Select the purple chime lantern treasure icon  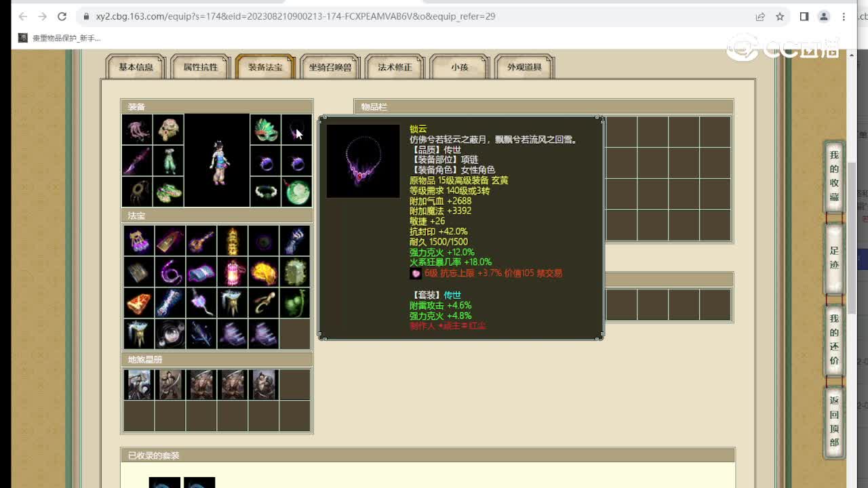[x=139, y=241]
